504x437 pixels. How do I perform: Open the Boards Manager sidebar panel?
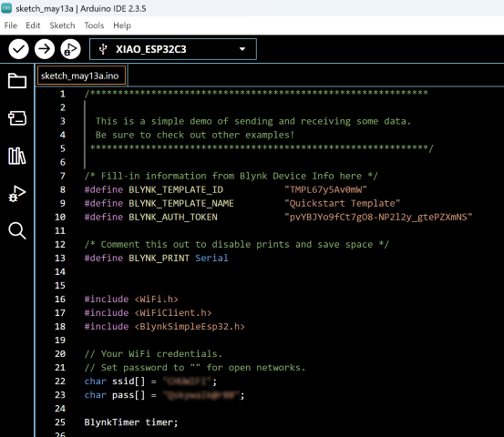17,118
